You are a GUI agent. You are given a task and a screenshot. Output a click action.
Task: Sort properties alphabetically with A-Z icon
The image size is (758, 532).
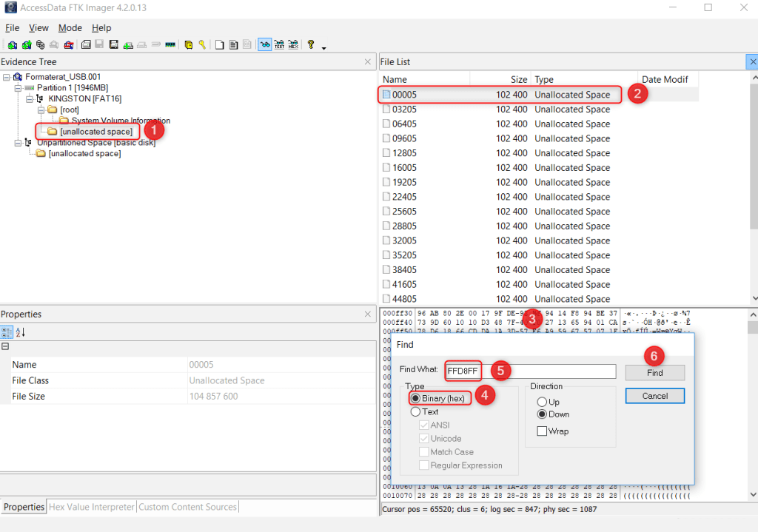[21, 332]
